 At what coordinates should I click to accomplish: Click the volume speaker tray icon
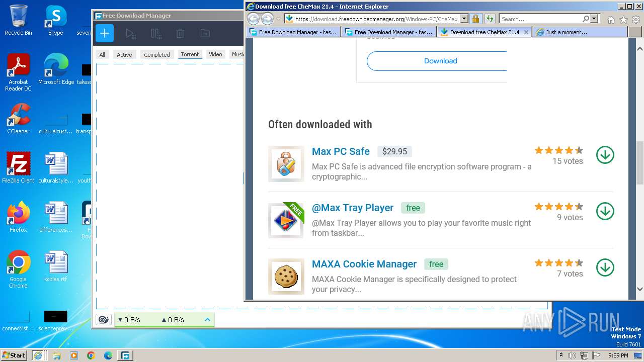pyautogui.click(x=572, y=355)
